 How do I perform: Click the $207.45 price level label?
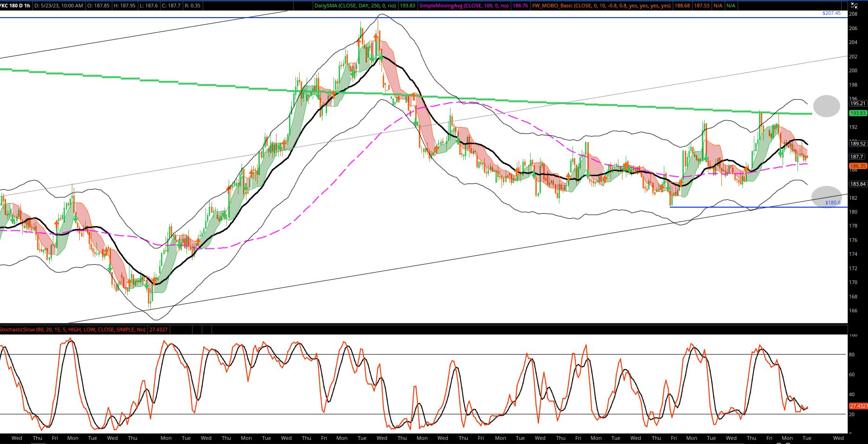831,13
